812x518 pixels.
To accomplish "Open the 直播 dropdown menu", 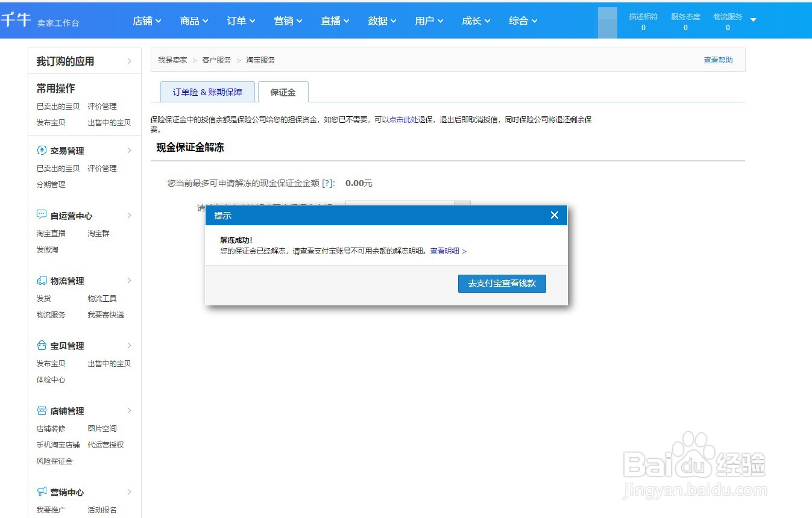I will (x=335, y=21).
